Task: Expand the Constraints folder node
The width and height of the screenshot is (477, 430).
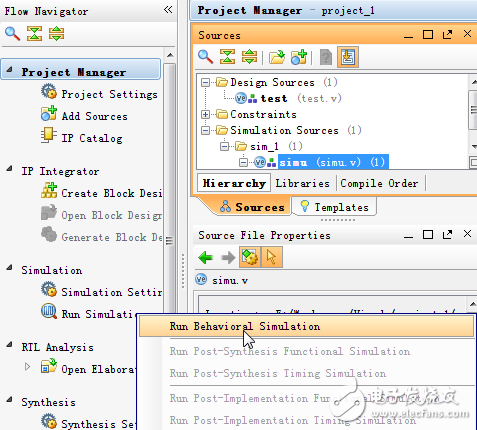Action: [206, 115]
